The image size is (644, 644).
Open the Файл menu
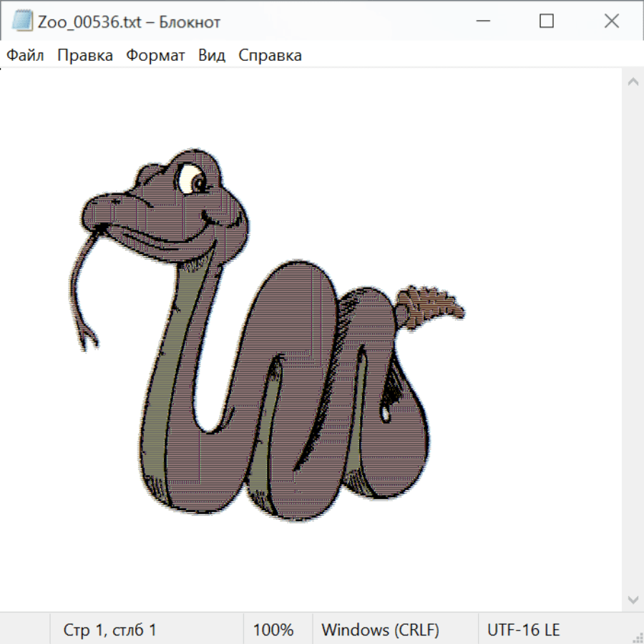pyautogui.click(x=25, y=55)
